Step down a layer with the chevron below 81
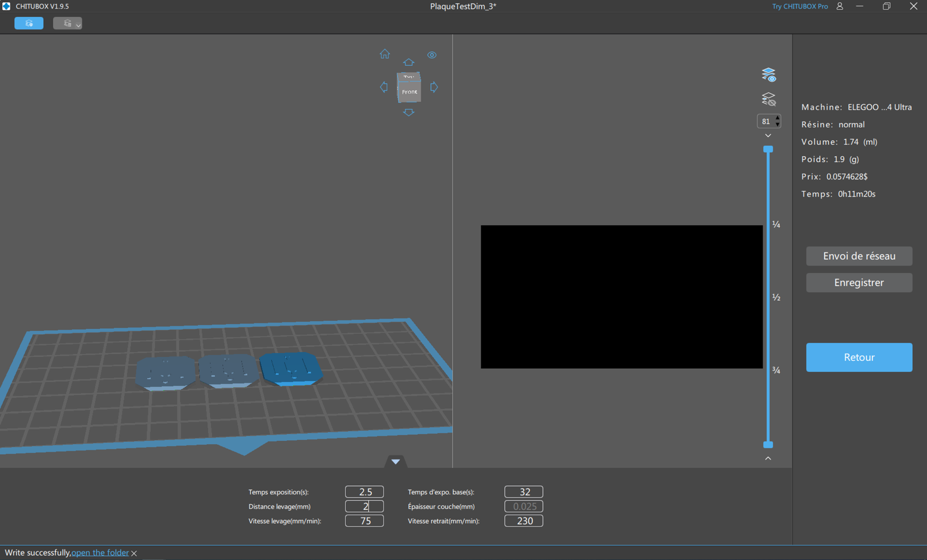Viewport: 927px width, 560px height. coord(768,136)
